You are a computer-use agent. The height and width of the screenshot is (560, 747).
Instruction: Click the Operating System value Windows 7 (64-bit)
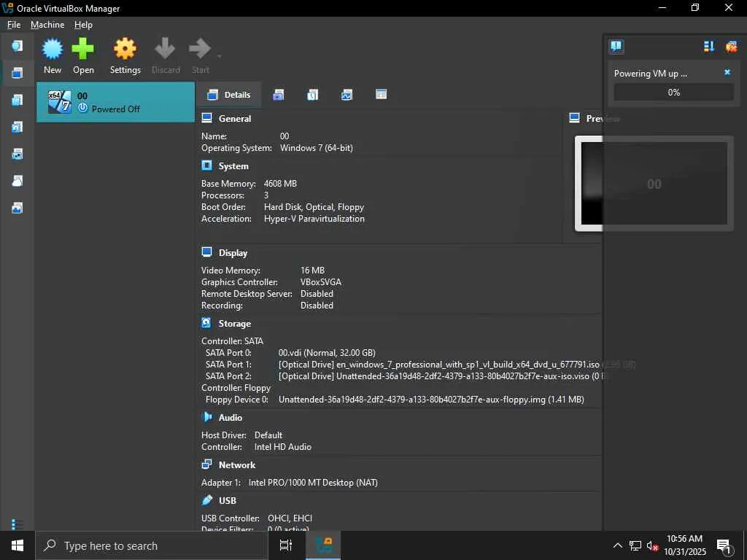click(317, 148)
